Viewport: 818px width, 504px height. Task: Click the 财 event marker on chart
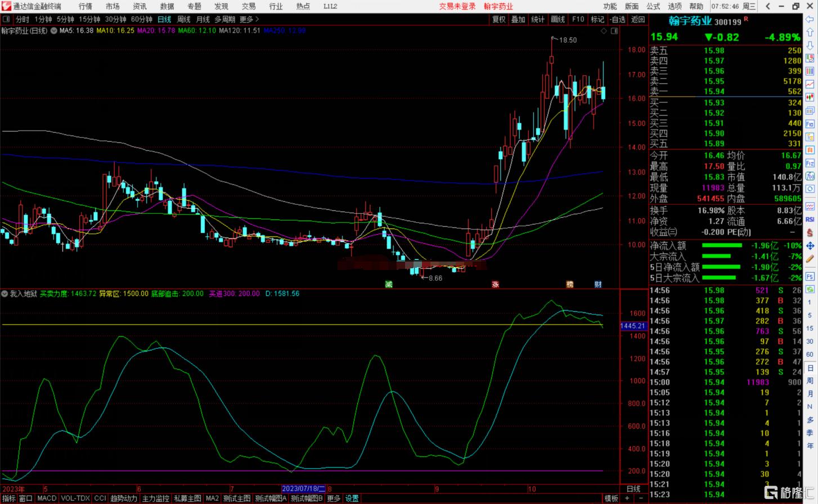tap(598, 284)
